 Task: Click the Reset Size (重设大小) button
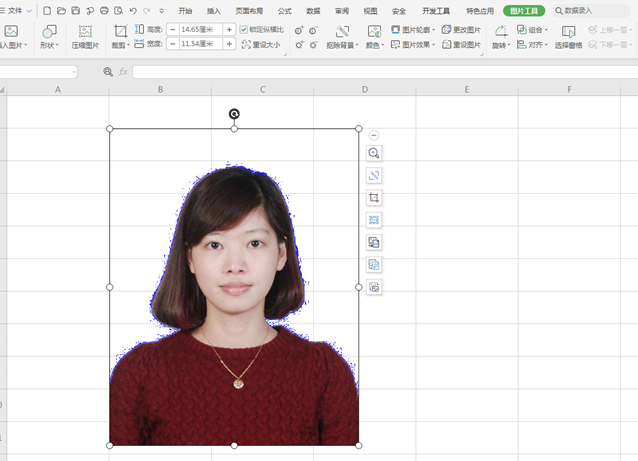pos(262,45)
